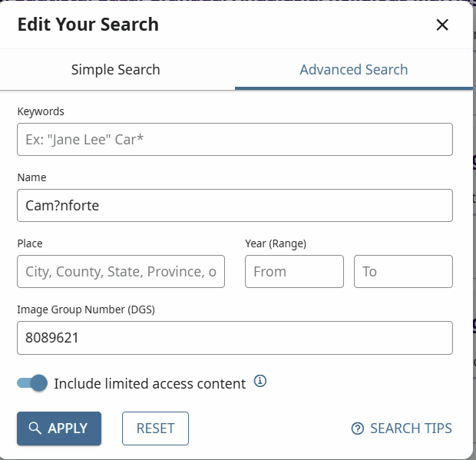Focus the To year field
Image resolution: width=476 pixels, height=460 pixels.
click(403, 271)
